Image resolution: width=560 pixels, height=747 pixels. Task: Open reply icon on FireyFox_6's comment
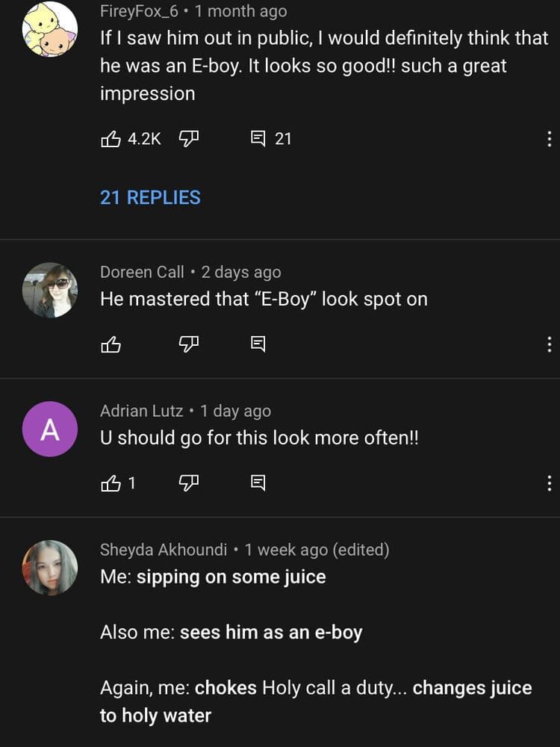258,139
